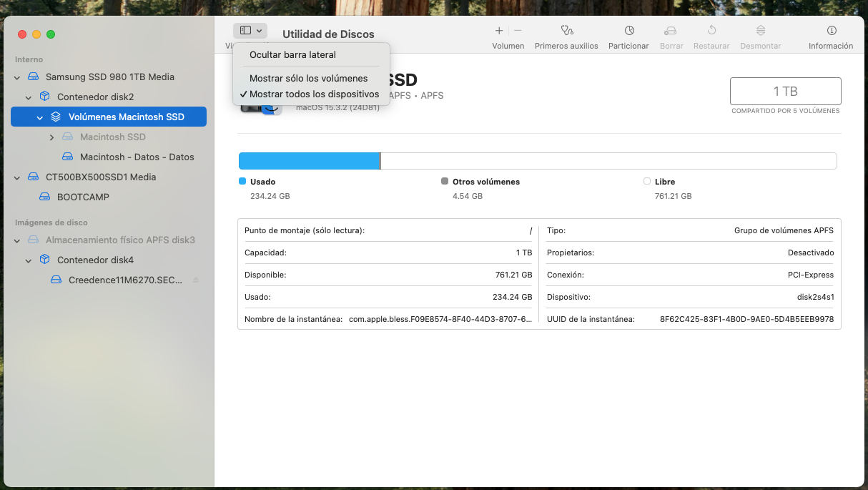Select Mostrar sólo los volúmenes option
This screenshot has width=868, height=490.
[x=308, y=78]
